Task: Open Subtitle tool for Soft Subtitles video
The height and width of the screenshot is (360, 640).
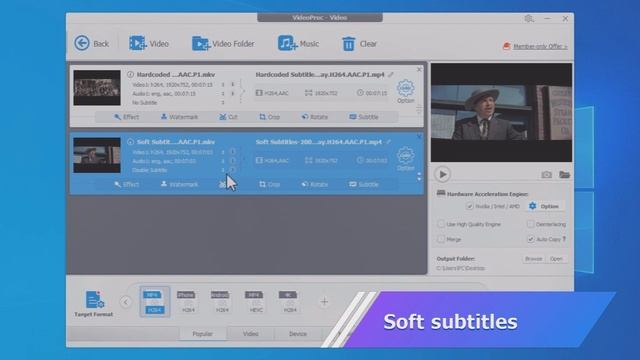Action: [364, 184]
